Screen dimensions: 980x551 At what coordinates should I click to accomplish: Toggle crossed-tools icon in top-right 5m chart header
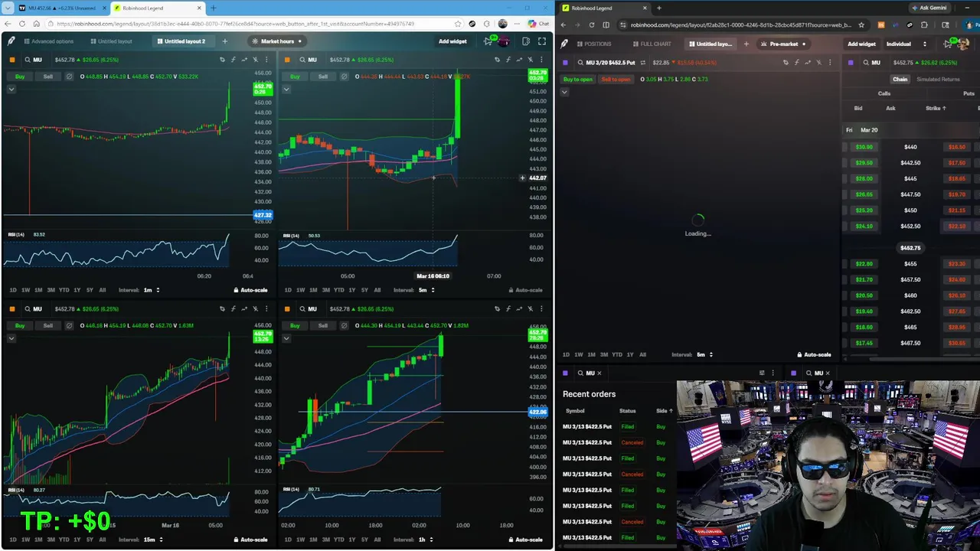point(530,60)
